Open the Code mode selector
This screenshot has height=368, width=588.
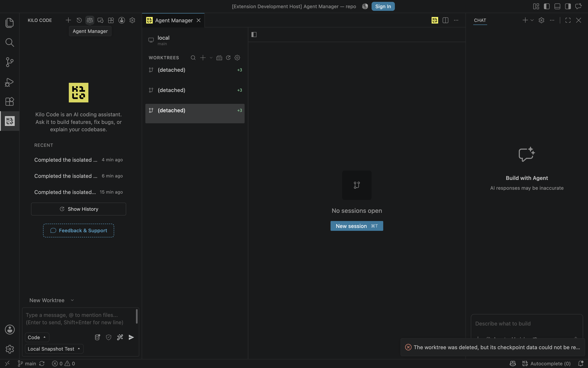[x=37, y=337]
